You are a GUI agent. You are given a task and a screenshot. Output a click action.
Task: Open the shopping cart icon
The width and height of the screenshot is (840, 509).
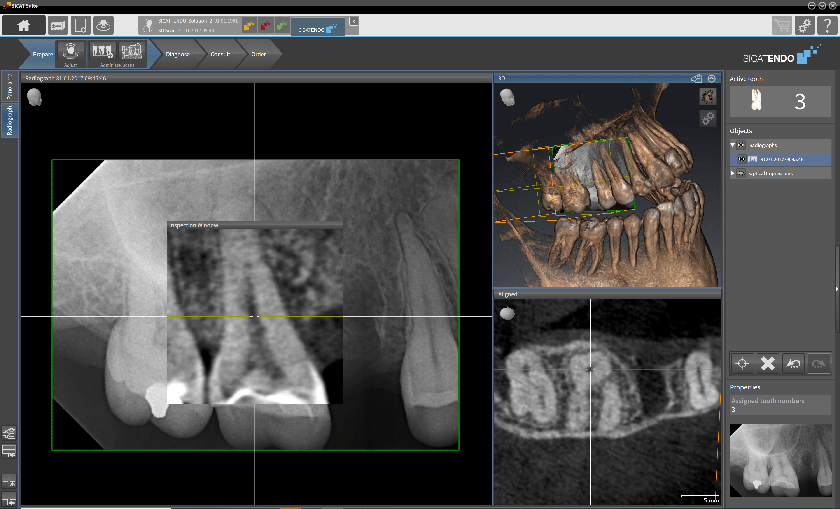[x=782, y=26]
